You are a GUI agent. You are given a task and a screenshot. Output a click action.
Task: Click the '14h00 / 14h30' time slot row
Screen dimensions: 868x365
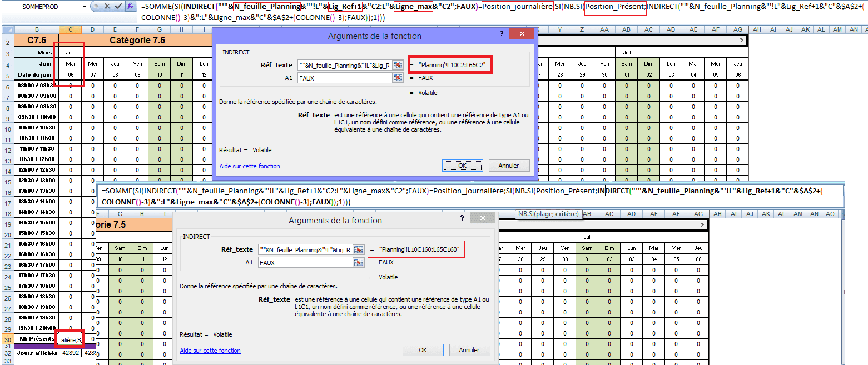[37, 212]
